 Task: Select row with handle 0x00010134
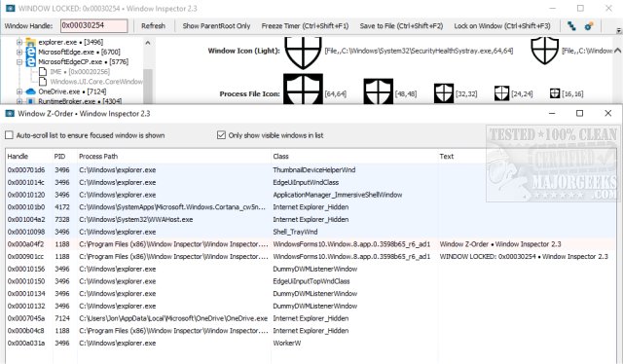click(x=311, y=294)
